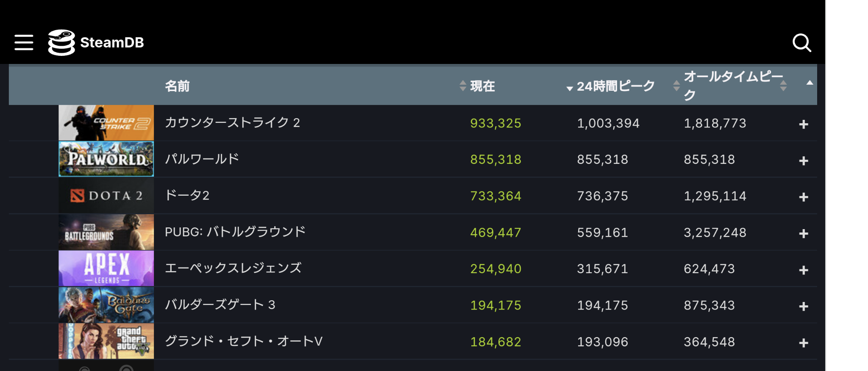This screenshot has width=868, height=371.
Task: Click the upward triangle in table header corner
Action: [x=810, y=83]
